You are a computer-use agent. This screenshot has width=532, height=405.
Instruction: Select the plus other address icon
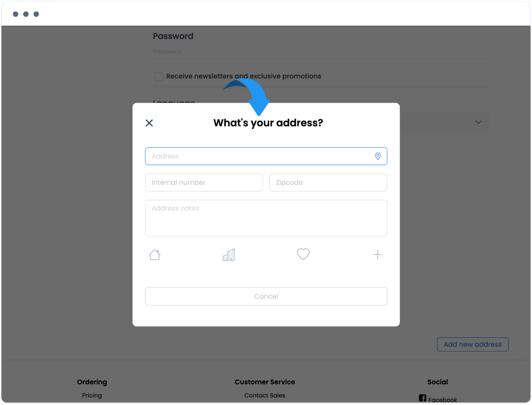[378, 255]
